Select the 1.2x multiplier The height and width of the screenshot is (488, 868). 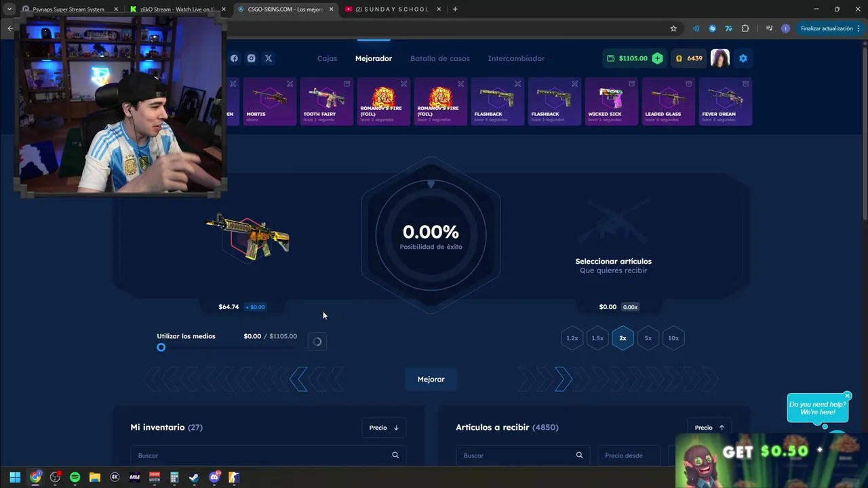(572, 338)
